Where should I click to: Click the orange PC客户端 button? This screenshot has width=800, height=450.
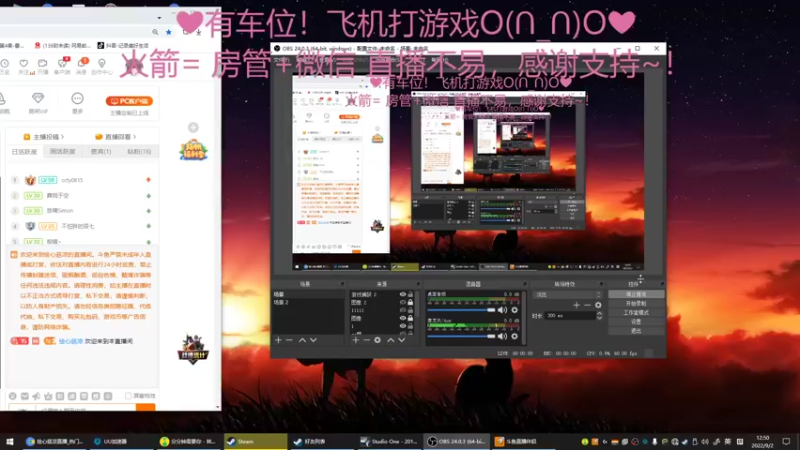pyautogui.click(x=130, y=101)
